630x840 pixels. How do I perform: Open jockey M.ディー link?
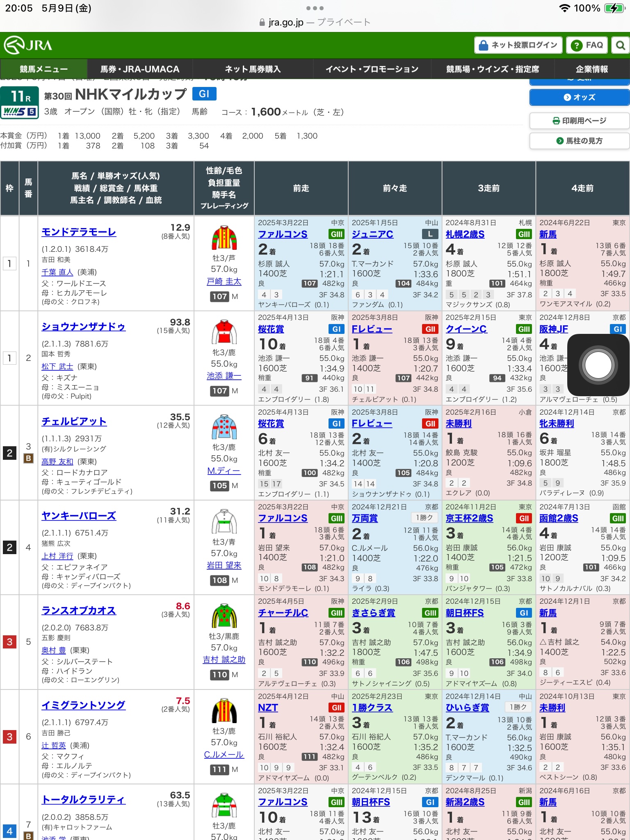click(224, 471)
